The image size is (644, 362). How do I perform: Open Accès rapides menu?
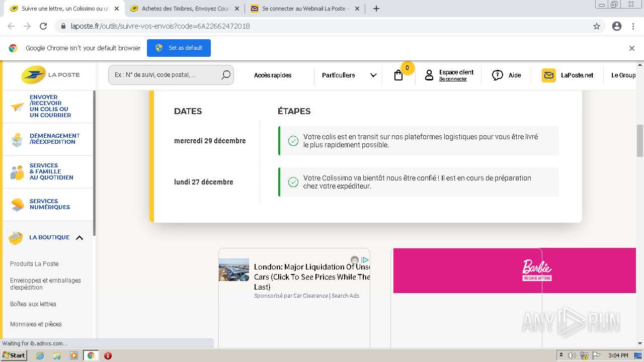click(273, 75)
